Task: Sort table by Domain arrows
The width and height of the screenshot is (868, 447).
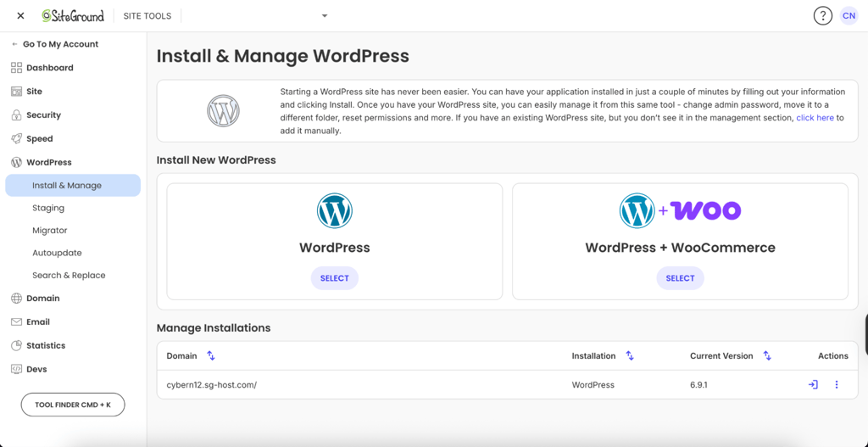Action: pos(211,355)
